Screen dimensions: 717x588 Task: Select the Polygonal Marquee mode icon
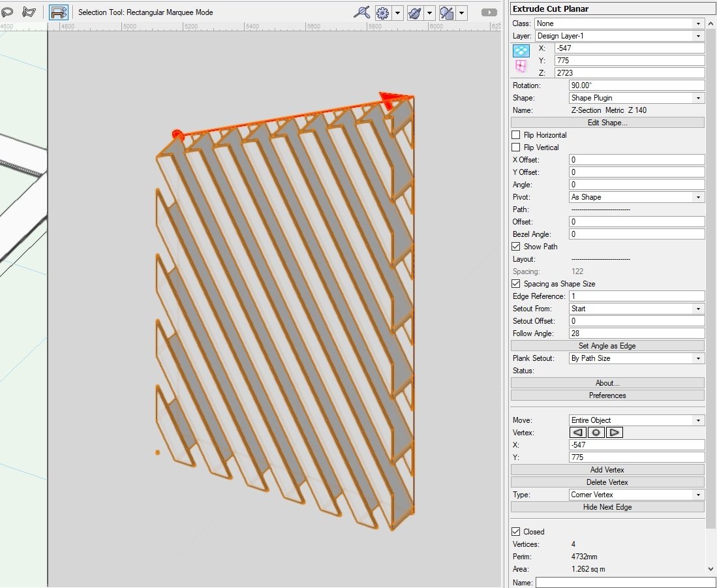29,12
